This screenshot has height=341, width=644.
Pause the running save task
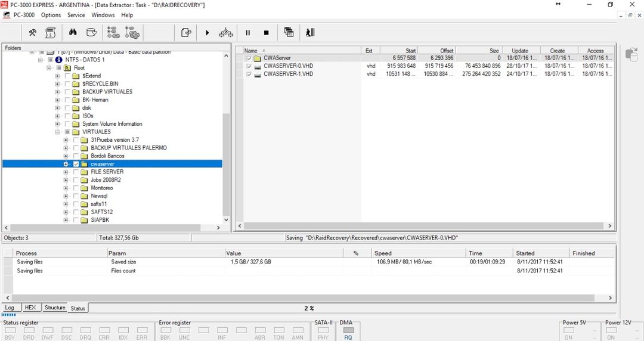(248, 33)
